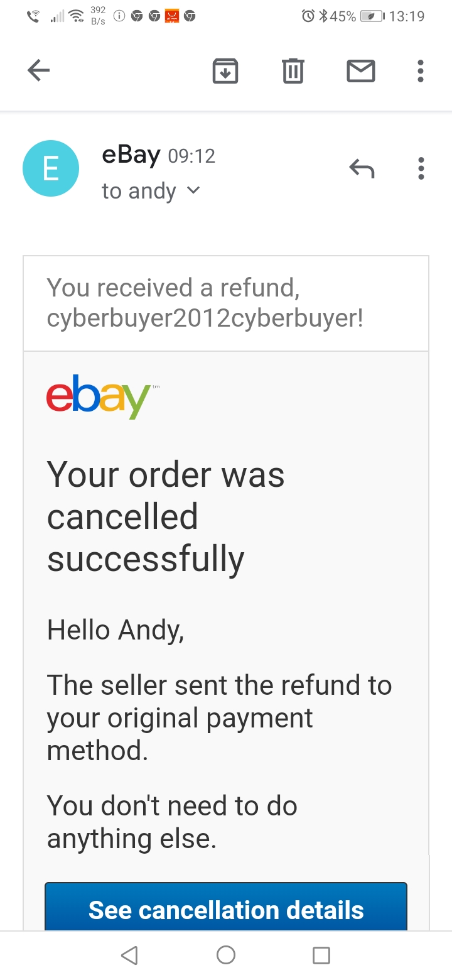This screenshot has height=980, width=452.
Task: Expand recipient details chevron next to andy
Action: tap(193, 190)
